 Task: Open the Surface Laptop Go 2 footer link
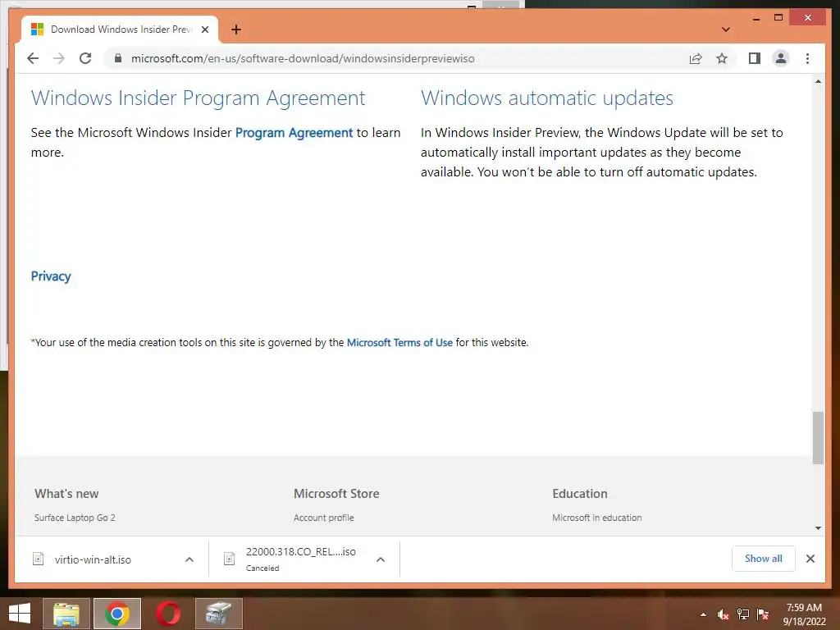point(75,518)
